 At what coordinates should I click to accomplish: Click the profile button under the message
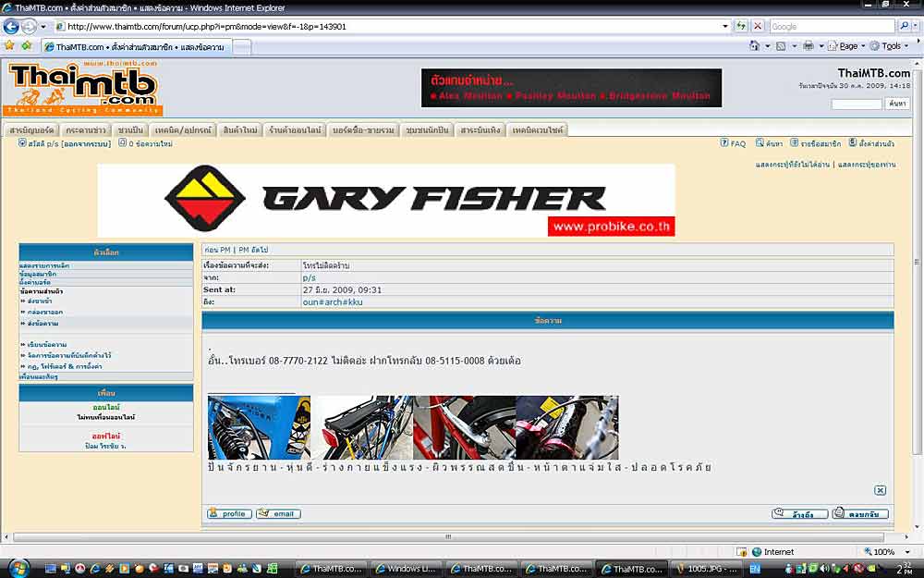point(229,513)
